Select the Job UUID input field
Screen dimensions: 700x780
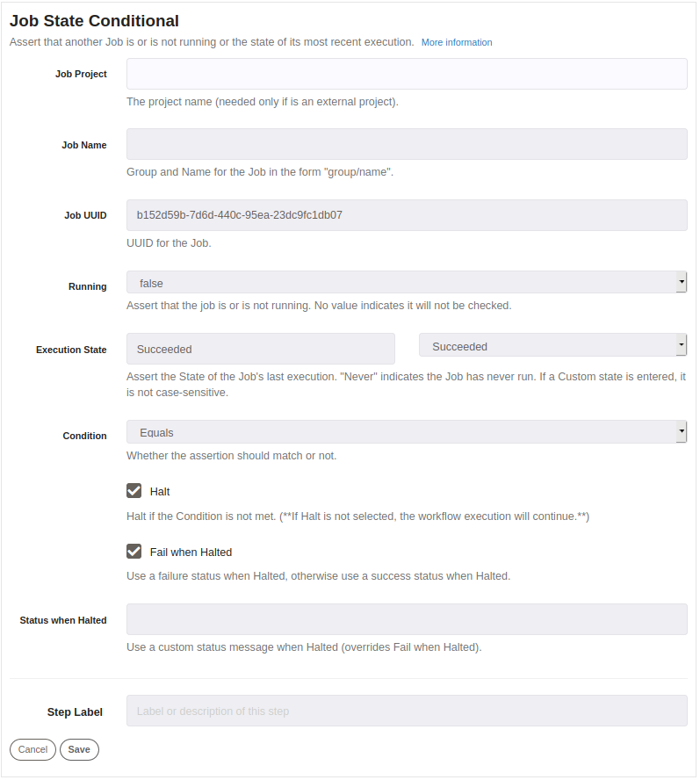407,215
